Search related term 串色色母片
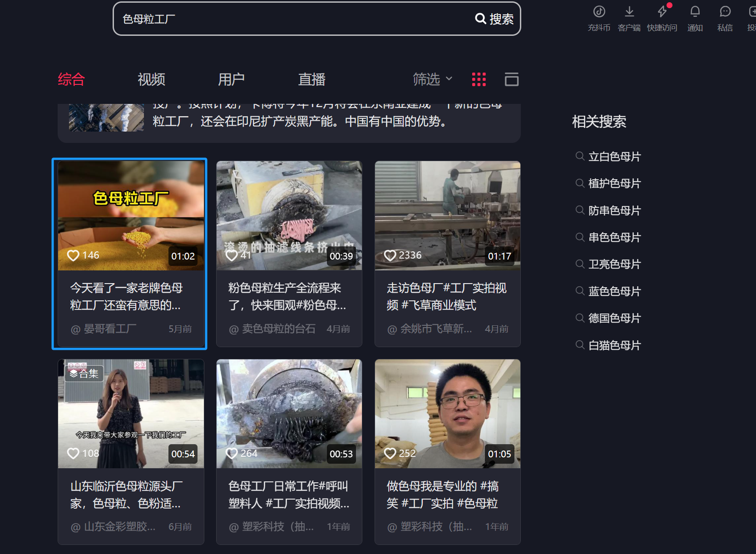This screenshot has width=756, height=554. coord(614,237)
